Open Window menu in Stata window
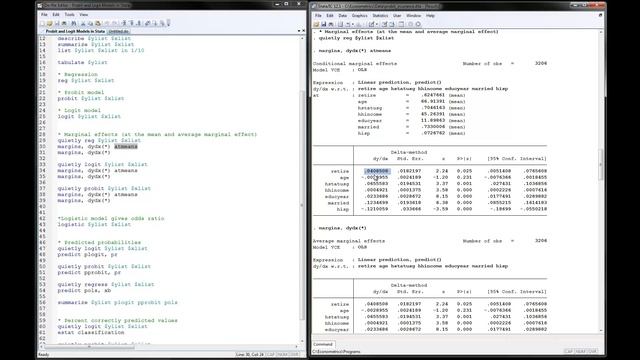The width and height of the screenshot is (640, 360). tap(413, 16)
